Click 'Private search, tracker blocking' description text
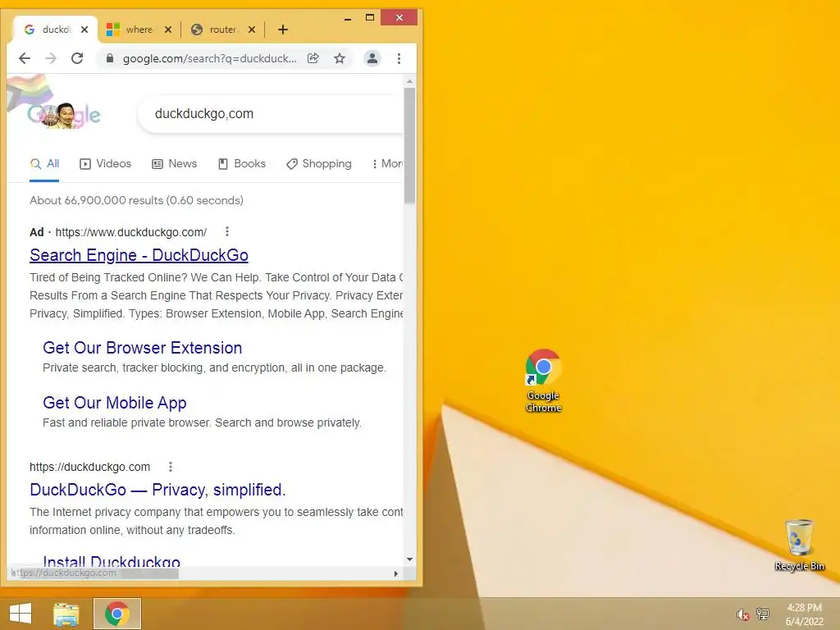This screenshot has height=630, width=840. pyautogui.click(x=214, y=367)
